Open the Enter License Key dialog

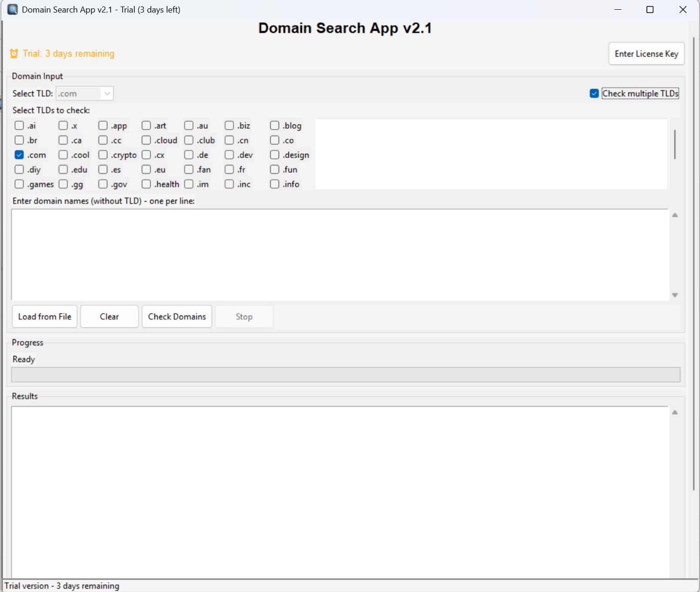click(x=646, y=54)
